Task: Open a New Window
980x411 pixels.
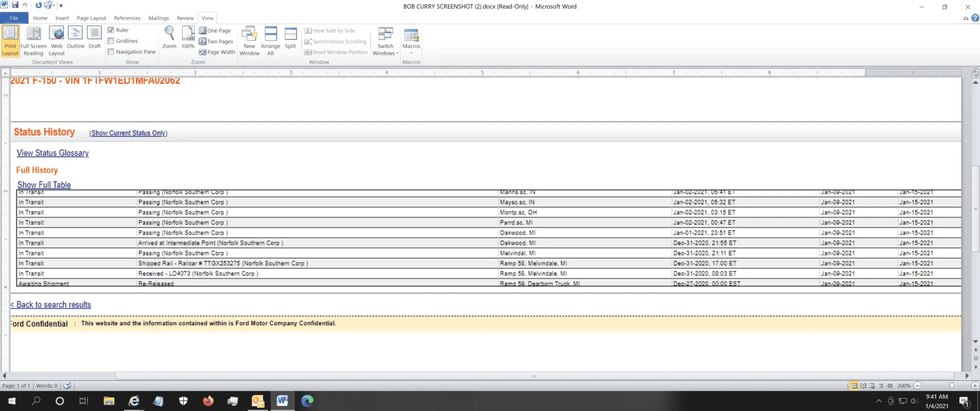Action: point(250,41)
